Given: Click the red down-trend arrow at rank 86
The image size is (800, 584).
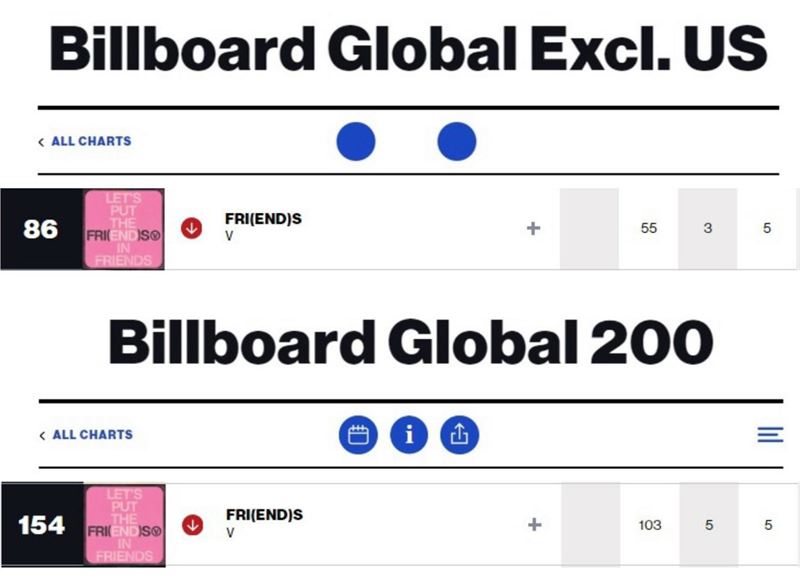Looking at the screenshot, I should 191,229.
